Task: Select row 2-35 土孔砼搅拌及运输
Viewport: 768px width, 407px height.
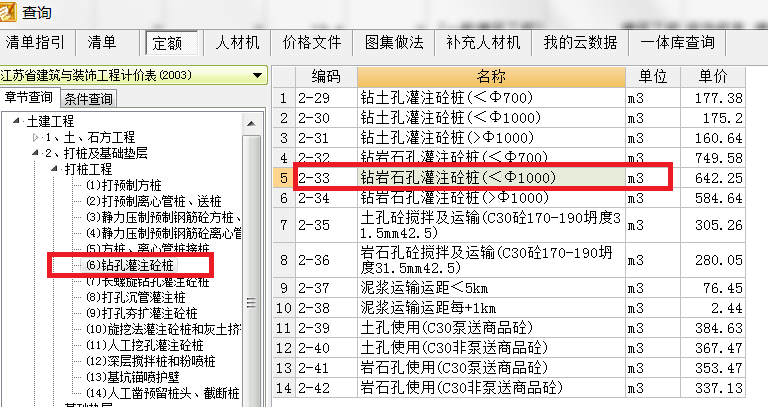Action: pyautogui.click(x=509, y=225)
